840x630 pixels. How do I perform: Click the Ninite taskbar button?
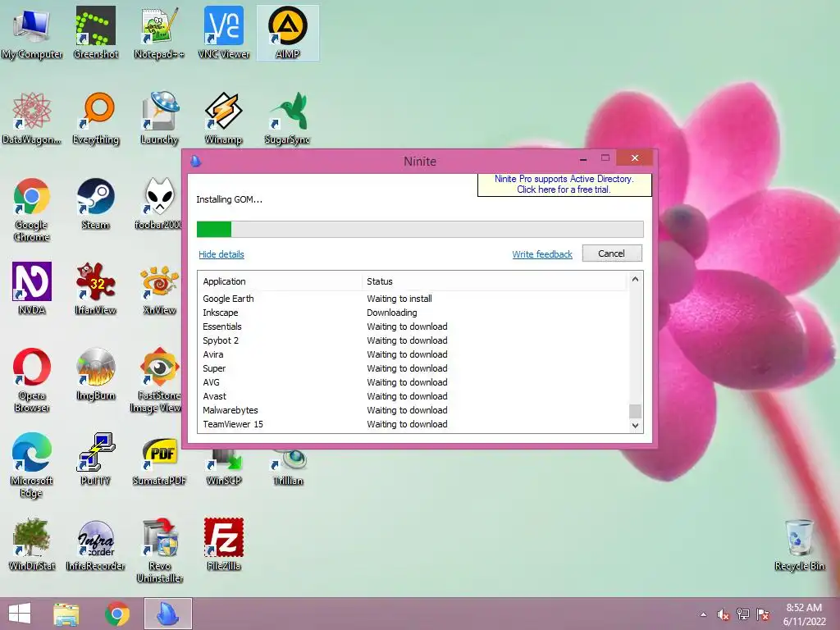[167, 614]
